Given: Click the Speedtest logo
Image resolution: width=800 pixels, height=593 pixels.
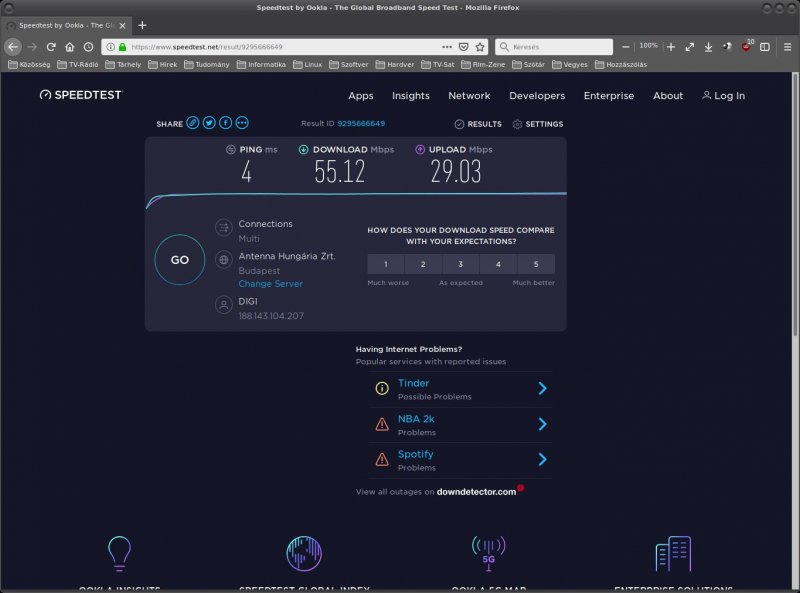Looking at the screenshot, I should (81, 95).
